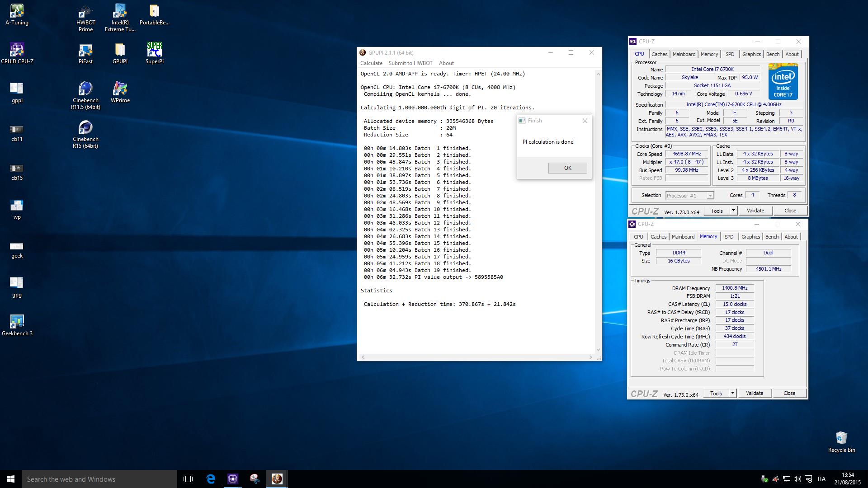The width and height of the screenshot is (868, 488).
Task: Open the About menu in GPUPI
Action: pos(446,63)
